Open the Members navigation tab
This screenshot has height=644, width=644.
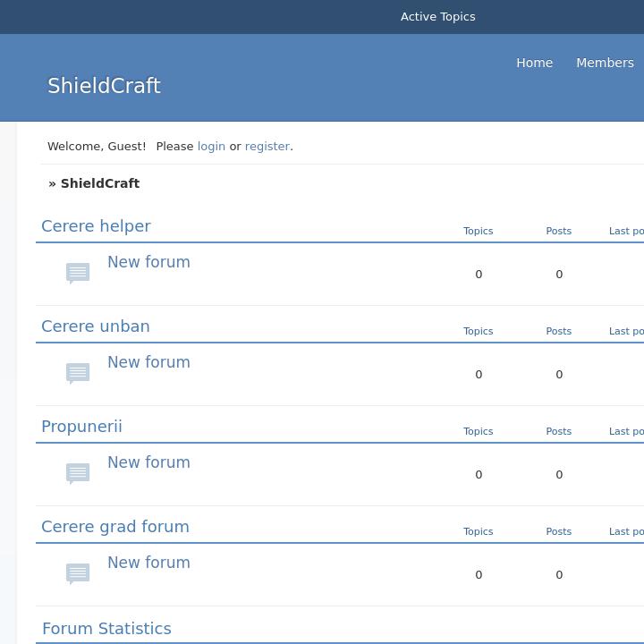pyautogui.click(x=605, y=63)
